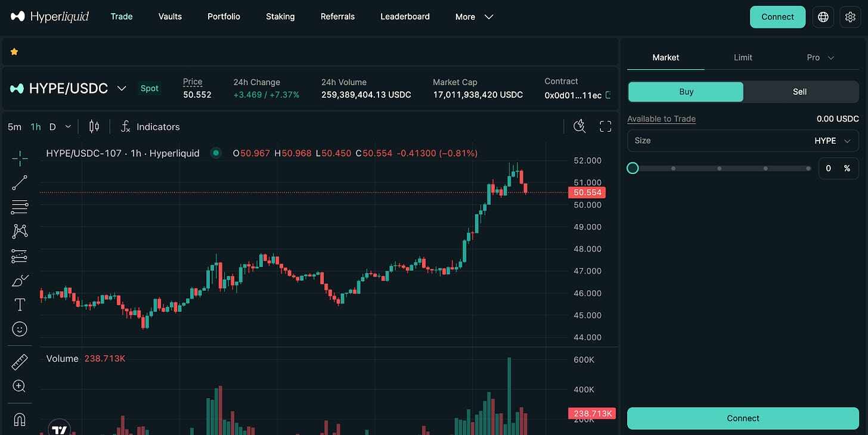
Task: Toggle Buy order side on
Action: pos(685,92)
